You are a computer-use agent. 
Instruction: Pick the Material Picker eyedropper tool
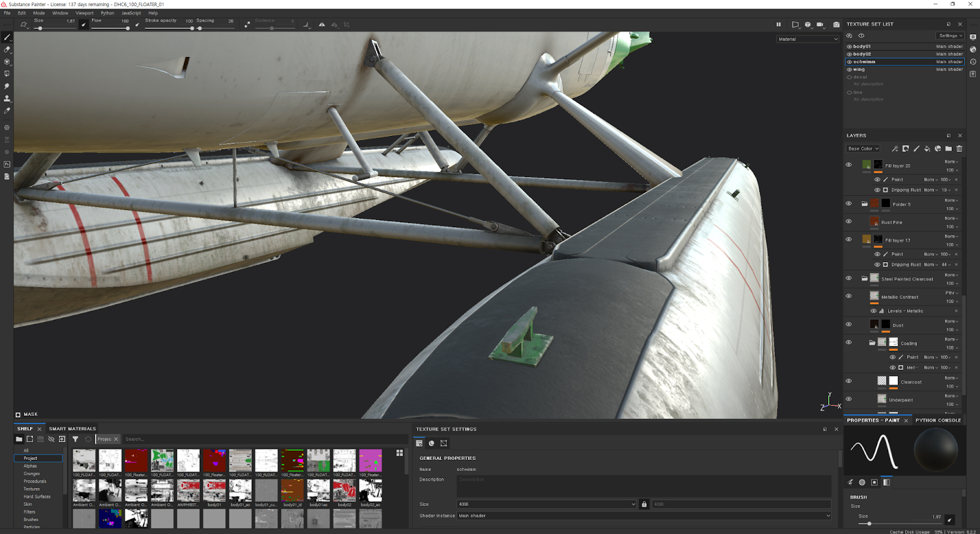pos(7,111)
